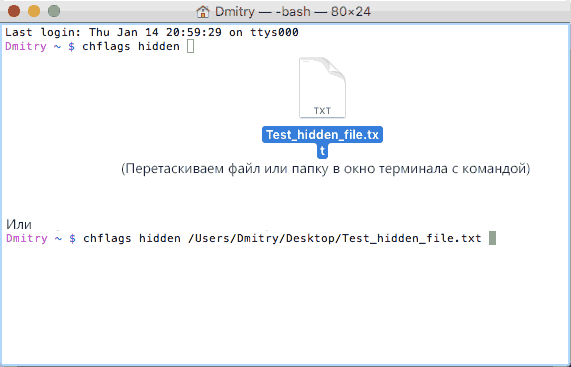Minimize the Terminal window with yellow button
This screenshot has height=367, width=571.
click(34, 11)
